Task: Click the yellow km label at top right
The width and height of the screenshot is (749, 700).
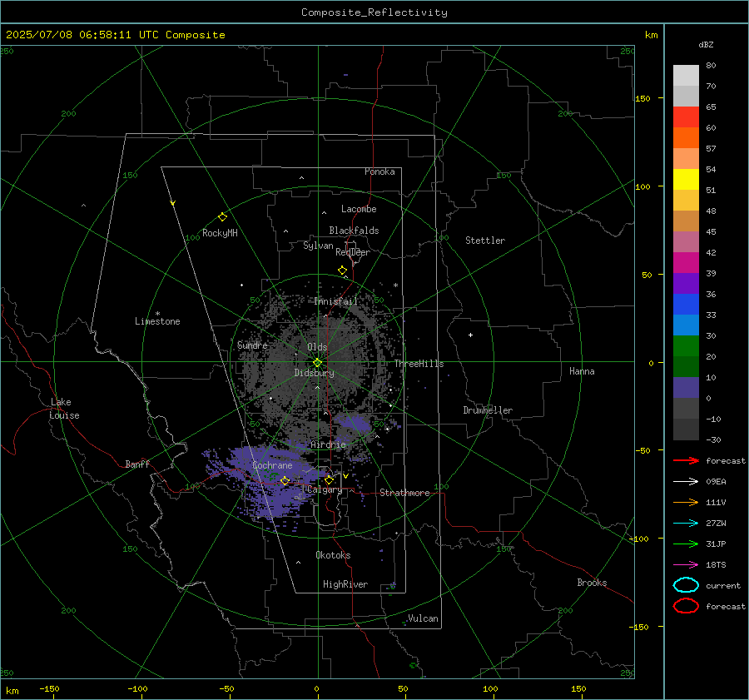Action: click(652, 35)
